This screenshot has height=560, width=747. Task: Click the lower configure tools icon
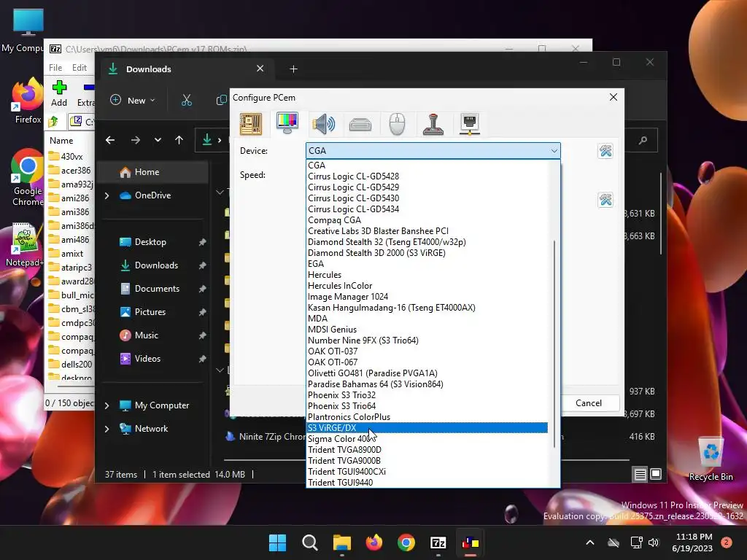pyautogui.click(x=605, y=200)
